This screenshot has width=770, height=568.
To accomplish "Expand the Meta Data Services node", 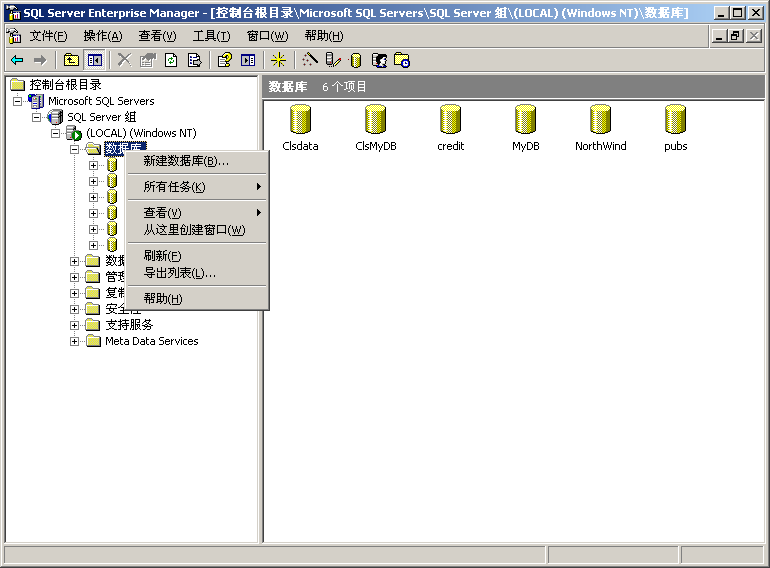I will tap(74, 341).
